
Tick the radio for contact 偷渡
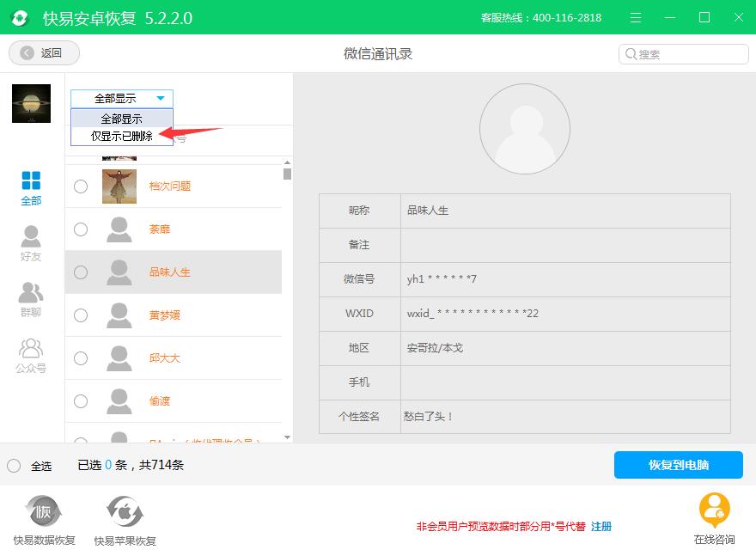[x=81, y=401]
